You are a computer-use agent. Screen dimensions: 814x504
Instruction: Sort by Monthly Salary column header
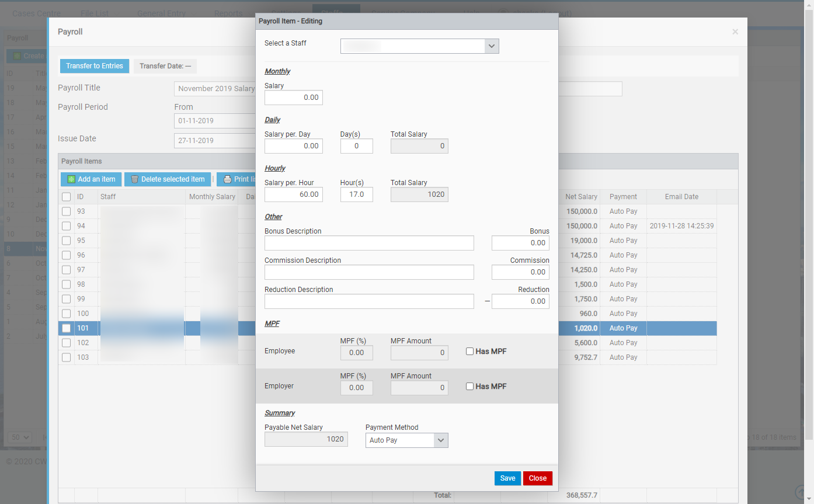pyautogui.click(x=212, y=197)
